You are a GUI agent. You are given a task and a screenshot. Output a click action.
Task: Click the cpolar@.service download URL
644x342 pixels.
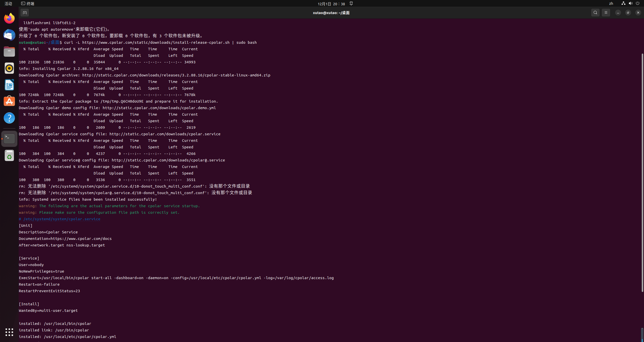tap(168, 160)
